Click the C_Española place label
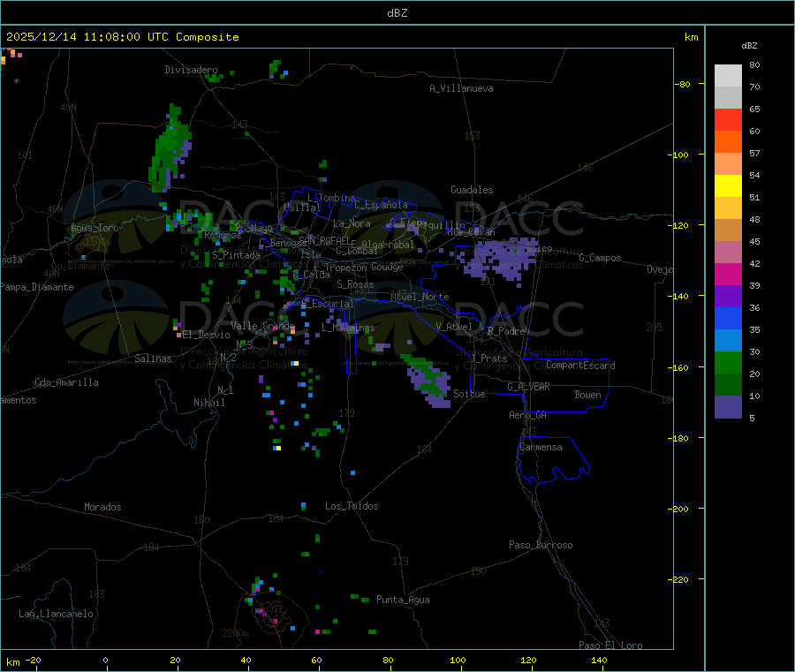The width and height of the screenshot is (795, 672). tap(381, 205)
